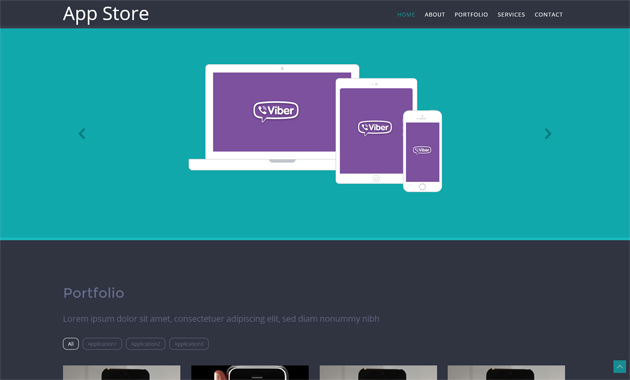
Task: Open fourth portfolio thumbnail
Action: (x=506, y=372)
